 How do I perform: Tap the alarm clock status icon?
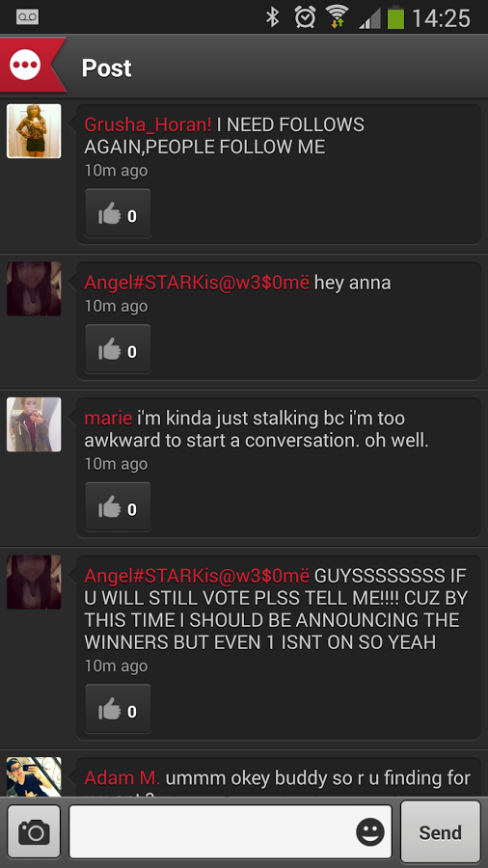[305, 17]
